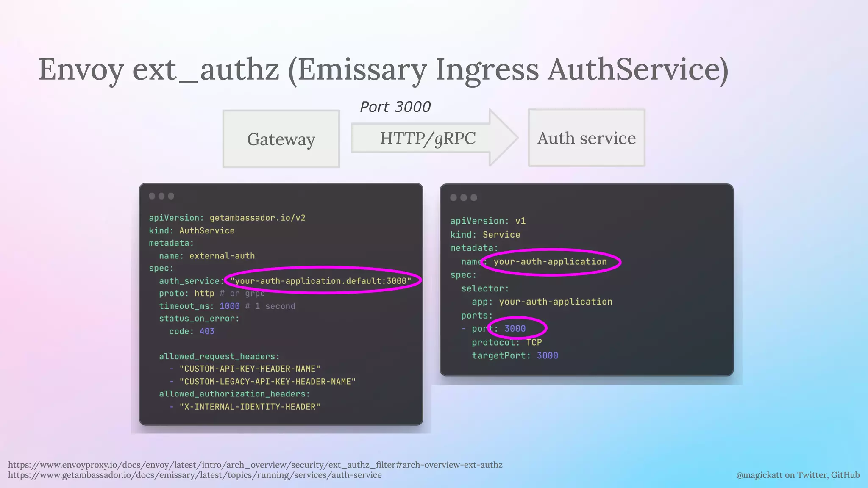This screenshot has height=488, width=868.
Task: Click the AuthService 'spec:' line
Action: pos(161,268)
